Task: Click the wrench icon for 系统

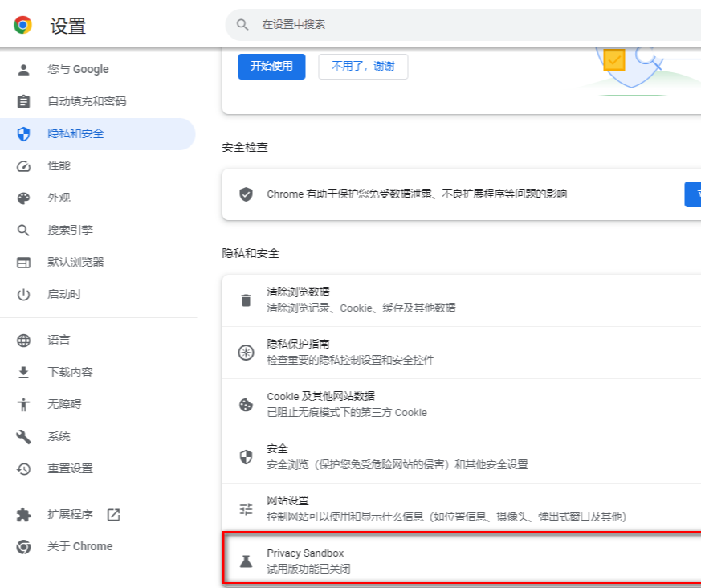Action: point(24,437)
